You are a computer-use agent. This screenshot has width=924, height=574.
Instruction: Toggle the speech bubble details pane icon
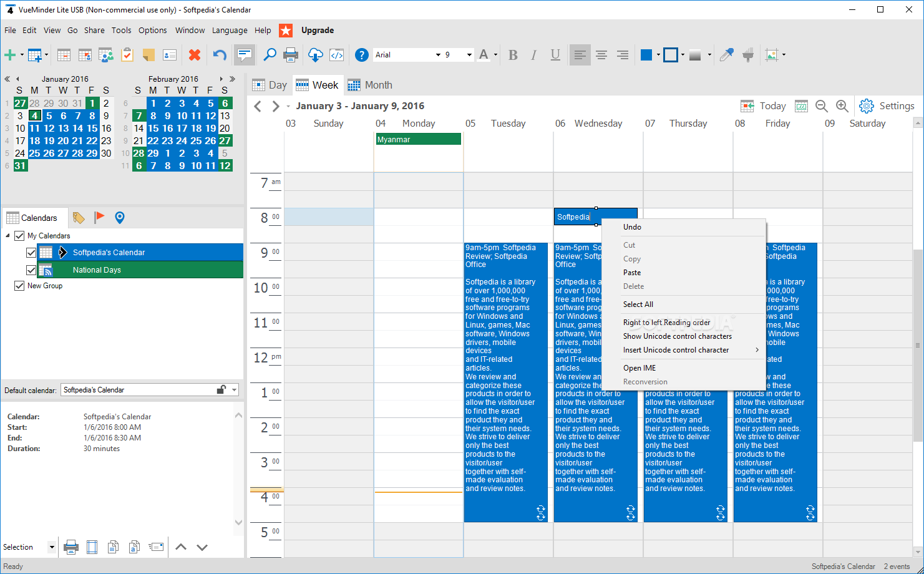pyautogui.click(x=245, y=55)
